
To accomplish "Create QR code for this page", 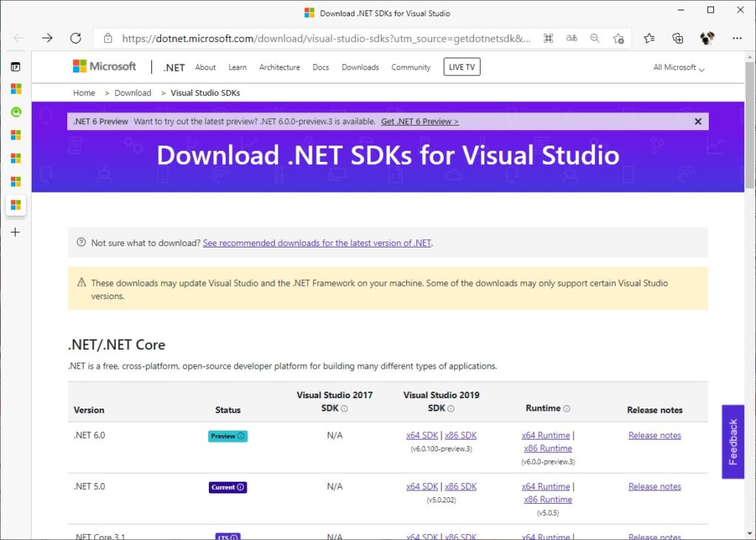I will [x=549, y=38].
